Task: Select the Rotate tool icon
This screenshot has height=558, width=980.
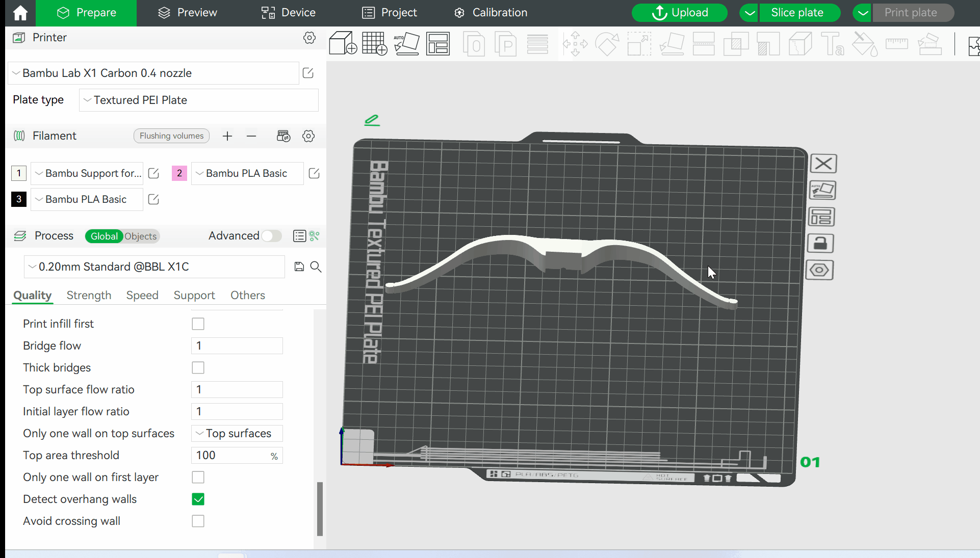Action: coord(607,44)
